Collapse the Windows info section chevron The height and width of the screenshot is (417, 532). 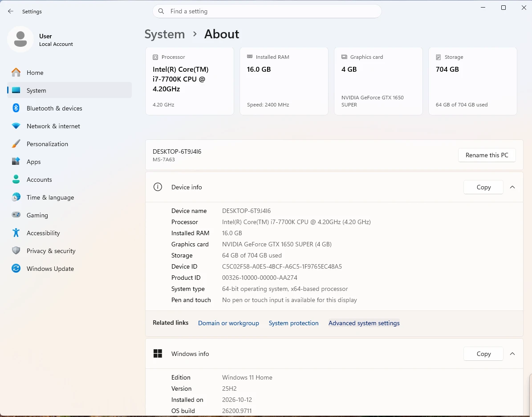click(512, 354)
